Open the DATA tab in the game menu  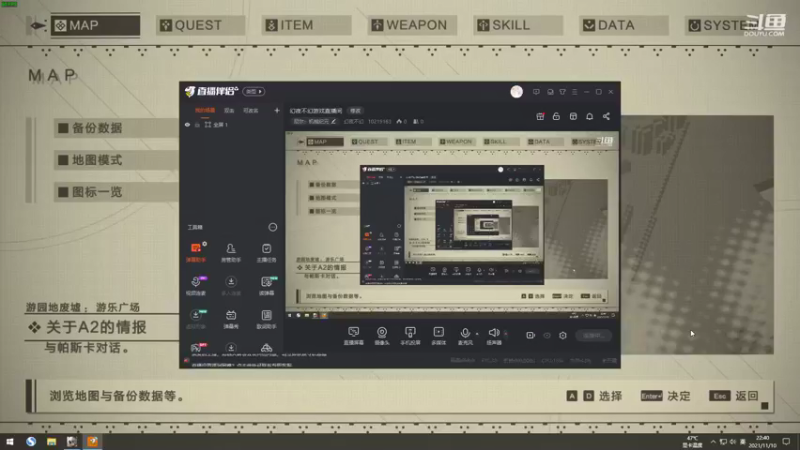pos(623,25)
